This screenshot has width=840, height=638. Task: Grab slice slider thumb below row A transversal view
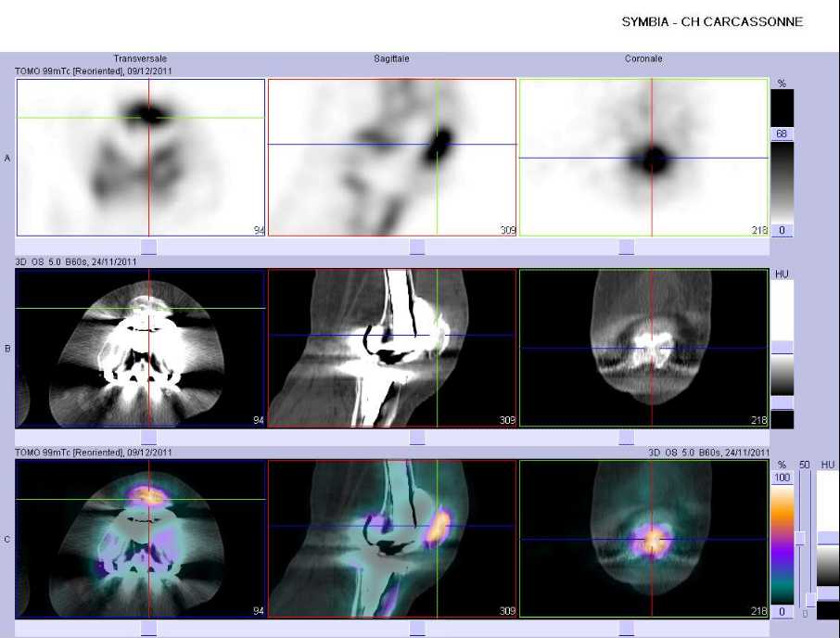(149, 247)
